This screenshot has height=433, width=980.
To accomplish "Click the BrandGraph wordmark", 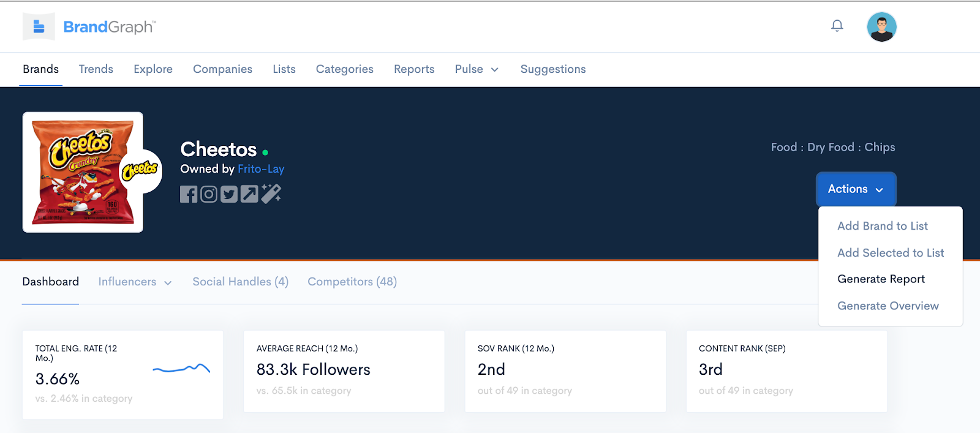I will click(x=110, y=27).
